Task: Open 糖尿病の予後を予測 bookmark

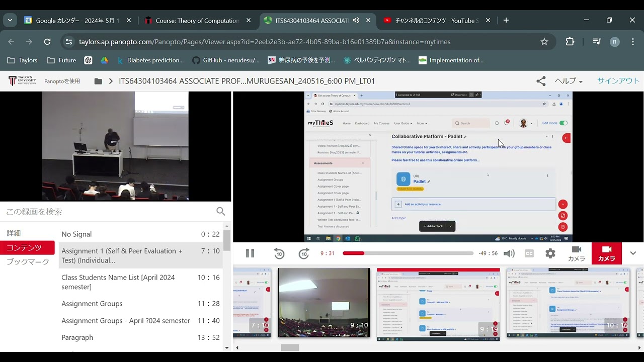Action: [x=301, y=60]
